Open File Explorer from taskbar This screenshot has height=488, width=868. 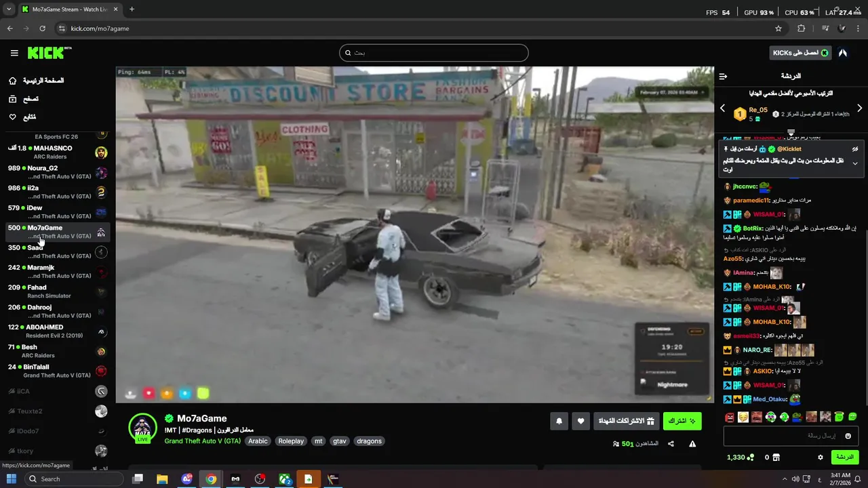[x=162, y=479]
